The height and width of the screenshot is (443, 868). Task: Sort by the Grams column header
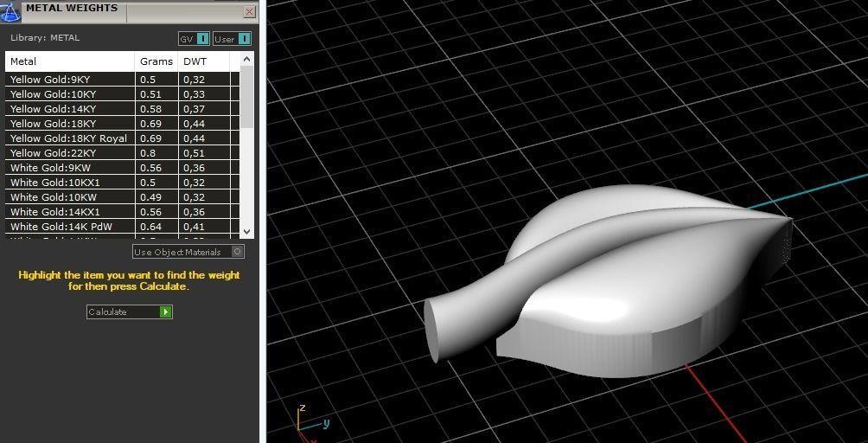coord(156,61)
